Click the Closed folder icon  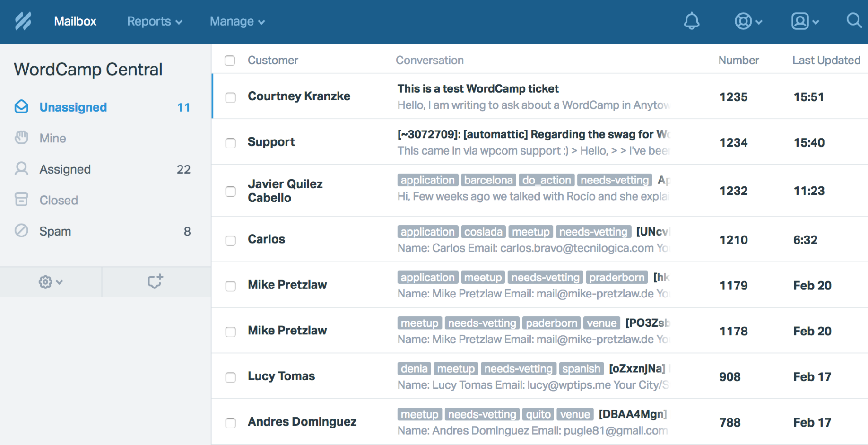click(21, 200)
